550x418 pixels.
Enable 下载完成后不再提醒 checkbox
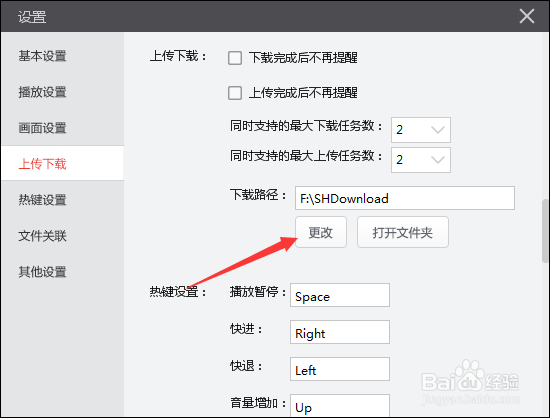[235, 58]
